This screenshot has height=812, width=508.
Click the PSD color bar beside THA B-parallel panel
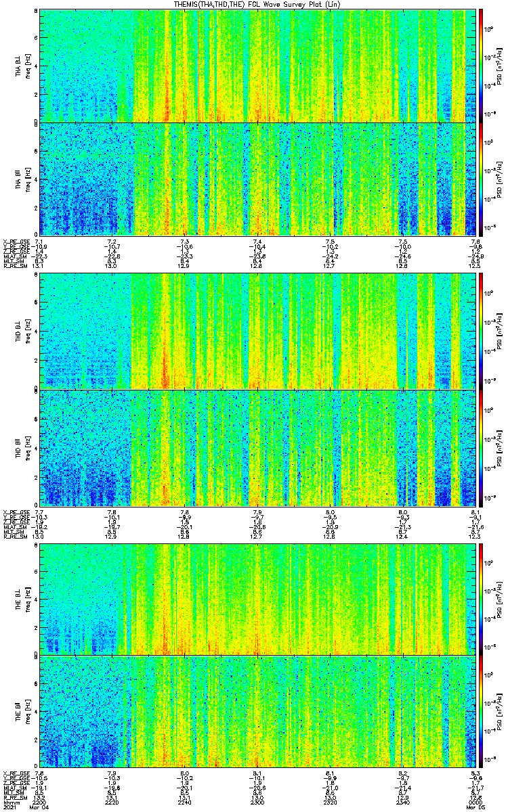[482, 179]
